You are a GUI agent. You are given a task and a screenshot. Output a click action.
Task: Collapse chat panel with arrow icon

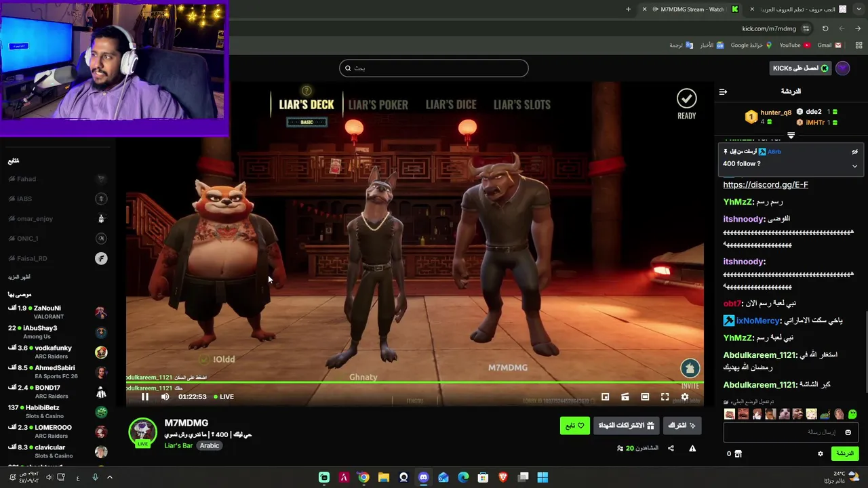click(x=723, y=91)
